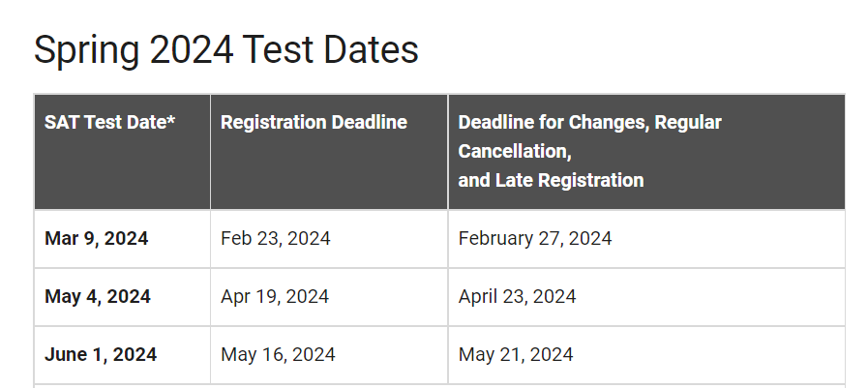Click the Feb 23, 2024 registration deadline

276,238
